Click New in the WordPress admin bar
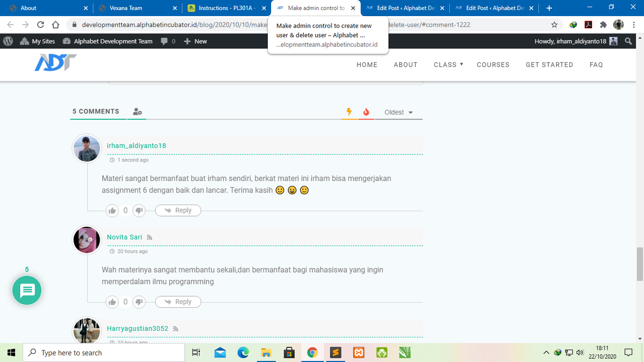 click(195, 41)
